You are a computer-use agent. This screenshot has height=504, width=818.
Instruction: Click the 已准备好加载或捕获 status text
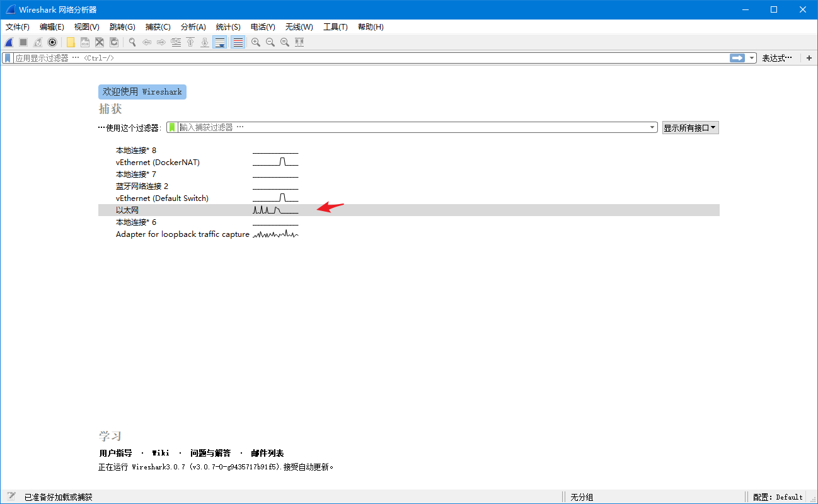[58, 497]
